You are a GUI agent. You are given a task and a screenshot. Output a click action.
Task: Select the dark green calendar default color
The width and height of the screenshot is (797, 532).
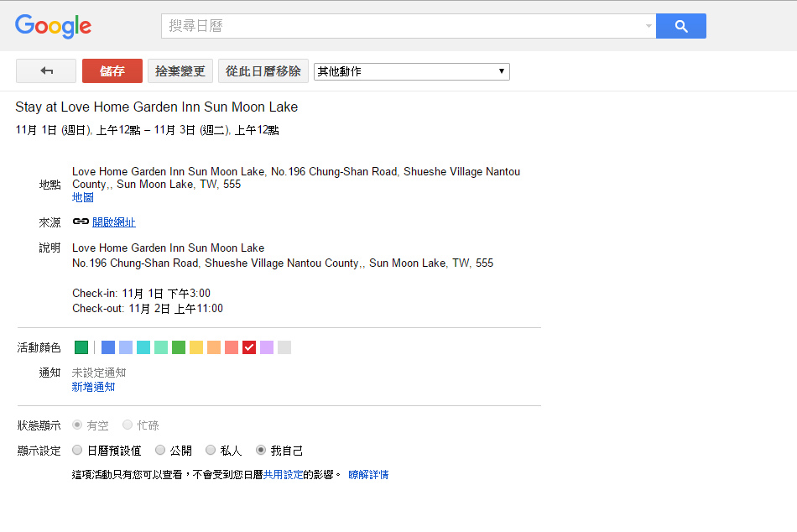tap(81, 347)
